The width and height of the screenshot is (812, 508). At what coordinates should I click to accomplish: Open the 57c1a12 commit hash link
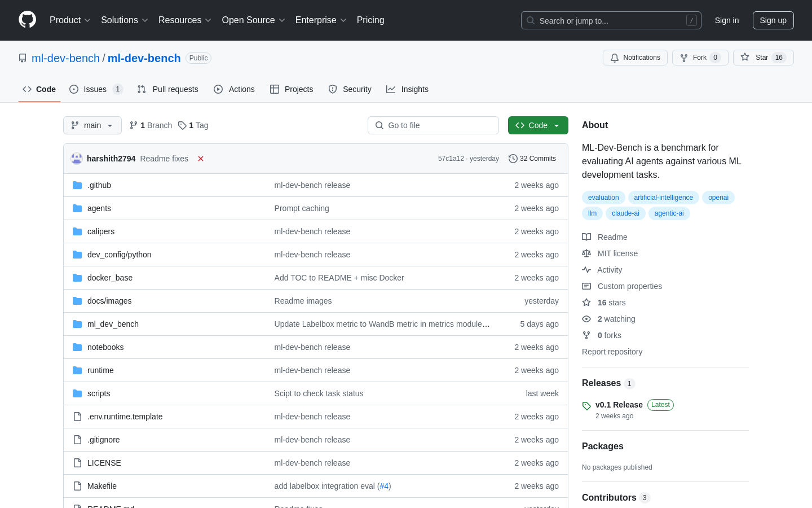click(x=451, y=159)
